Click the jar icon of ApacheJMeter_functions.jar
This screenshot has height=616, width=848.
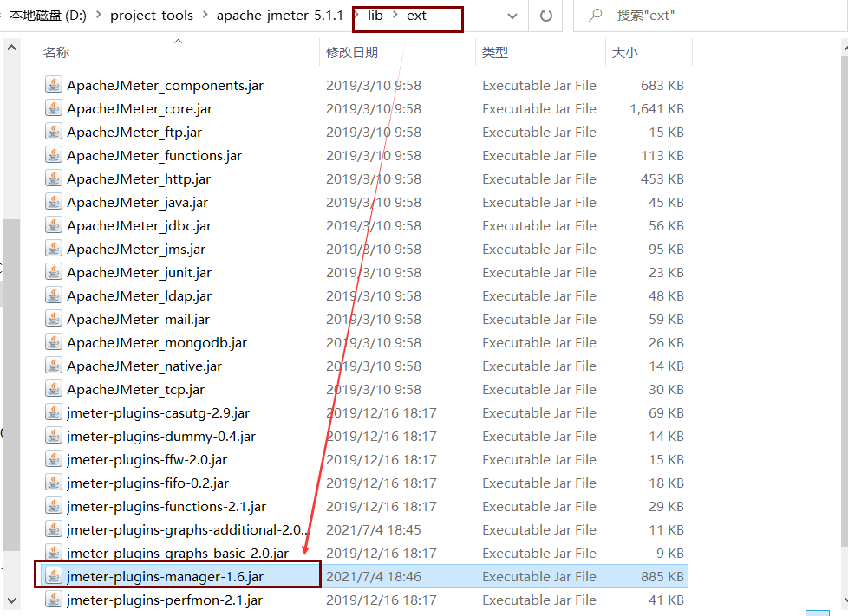[x=54, y=155]
